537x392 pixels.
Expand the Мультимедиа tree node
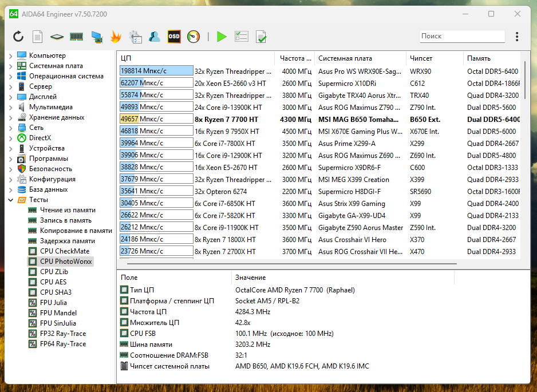tap(11, 107)
